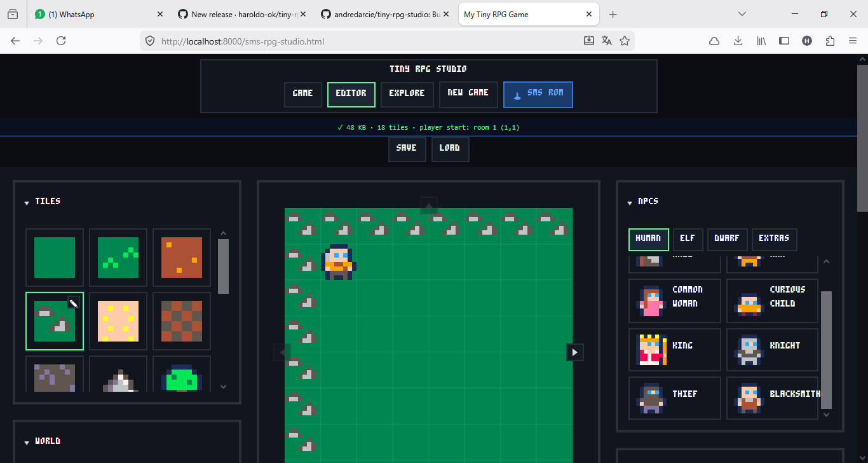Select the green bush tile
Screen dimensions: 868x463
point(182,374)
